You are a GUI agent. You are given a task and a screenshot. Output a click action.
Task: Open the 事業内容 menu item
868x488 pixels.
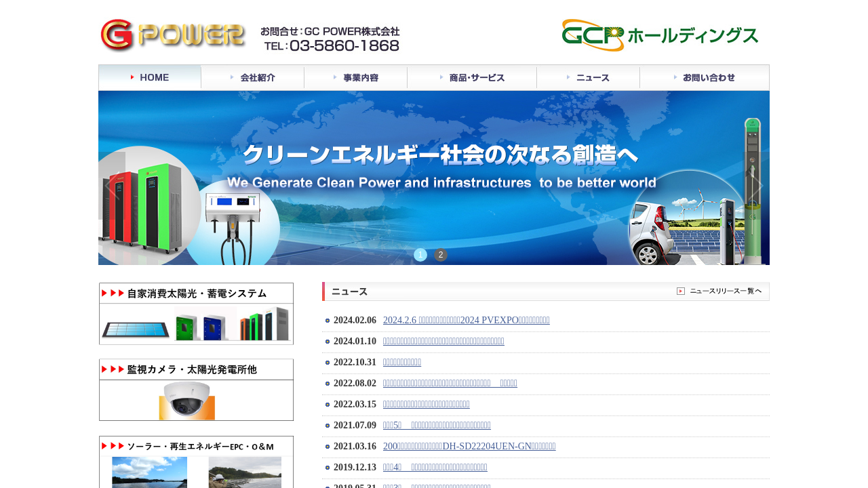pos(356,77)
